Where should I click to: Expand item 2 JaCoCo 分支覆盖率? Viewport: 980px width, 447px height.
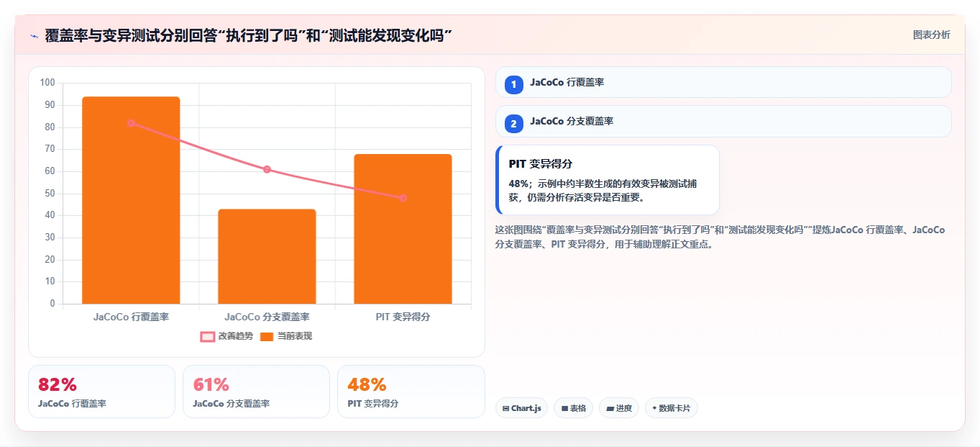(723, 122)
